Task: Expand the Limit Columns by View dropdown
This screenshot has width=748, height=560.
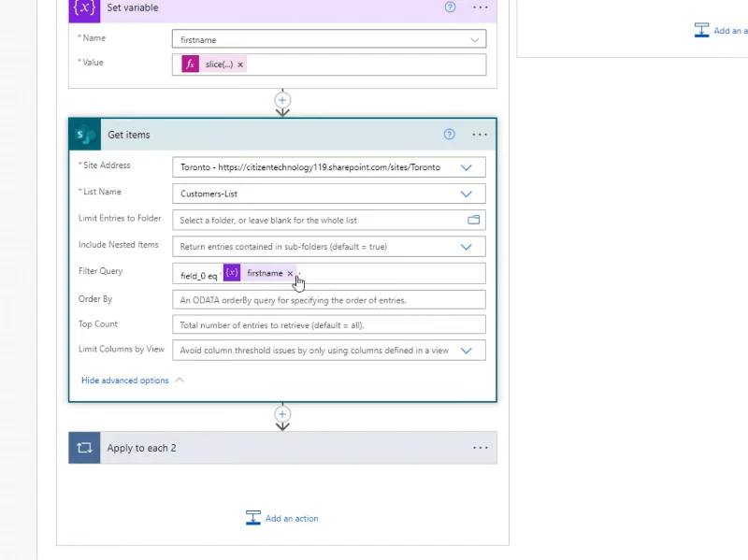Action: 466,351
